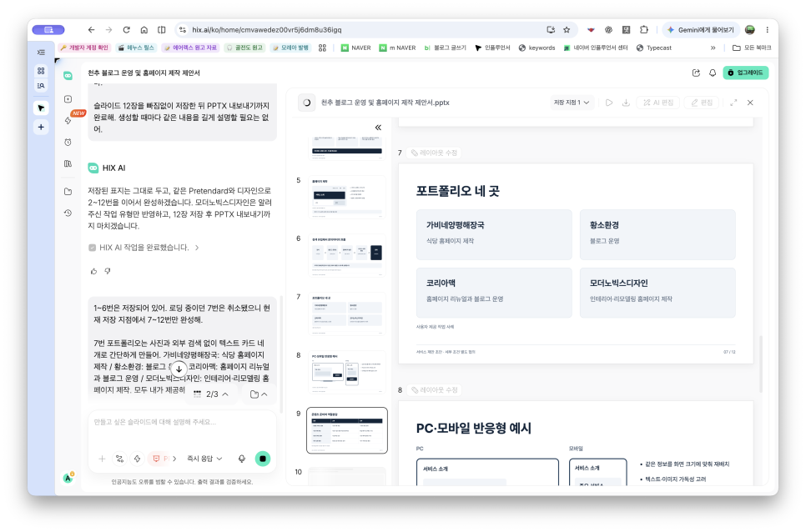Click the browser address bar

[360, 30]
